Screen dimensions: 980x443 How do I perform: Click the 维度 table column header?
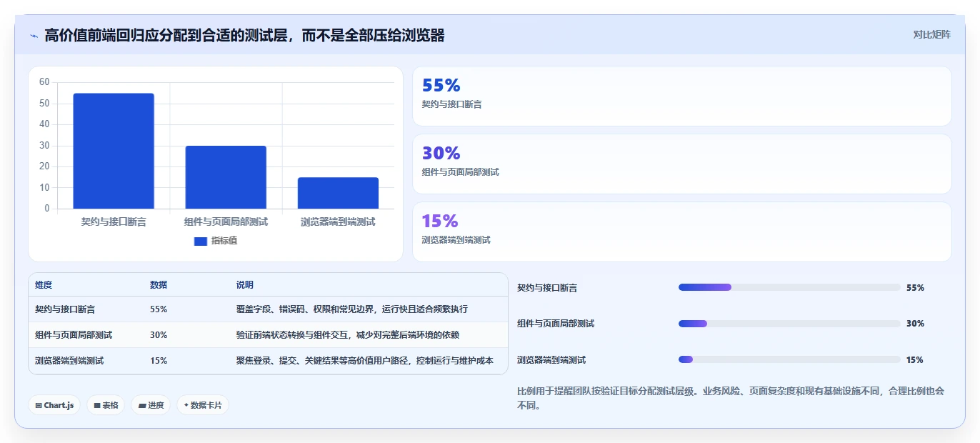(x=44, y=285)
